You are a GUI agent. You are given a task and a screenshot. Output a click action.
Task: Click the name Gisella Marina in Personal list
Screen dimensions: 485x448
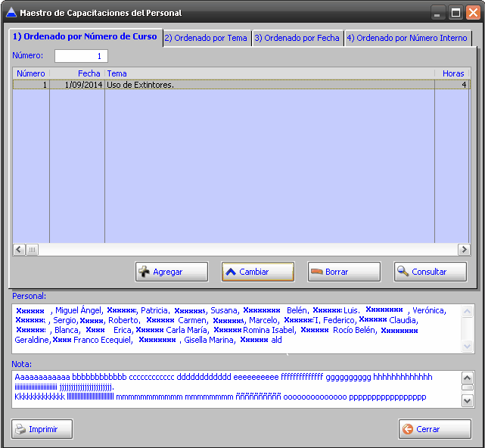click(209, 340)
